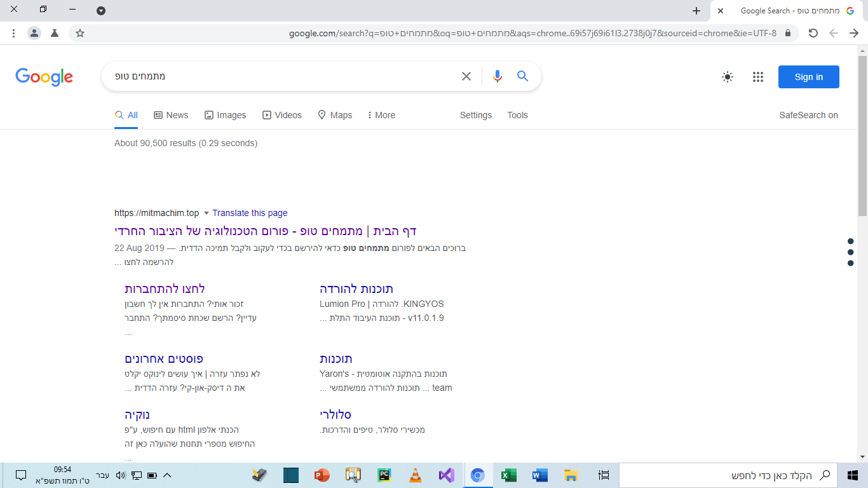Open the Chrome profile avatar

[x=34, y=33]
